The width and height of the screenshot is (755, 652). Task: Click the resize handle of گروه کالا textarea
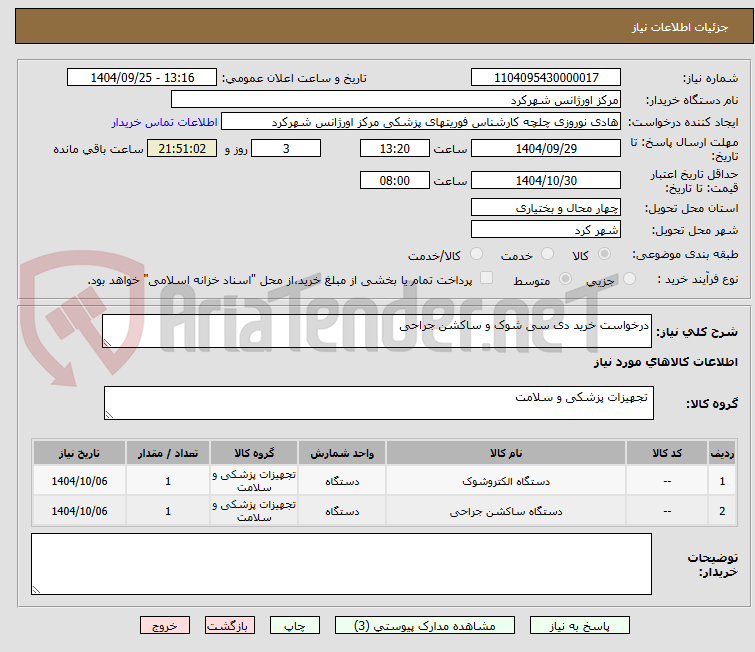click(x=109, y=415)
